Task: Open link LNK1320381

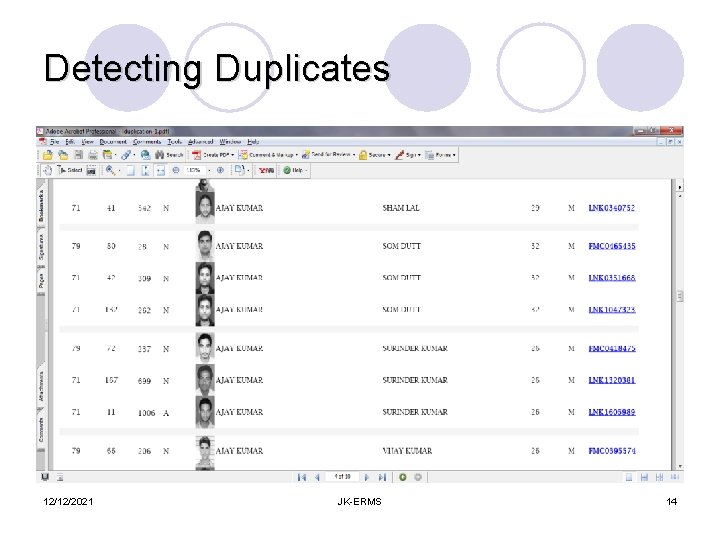Action: pos(612,380)
